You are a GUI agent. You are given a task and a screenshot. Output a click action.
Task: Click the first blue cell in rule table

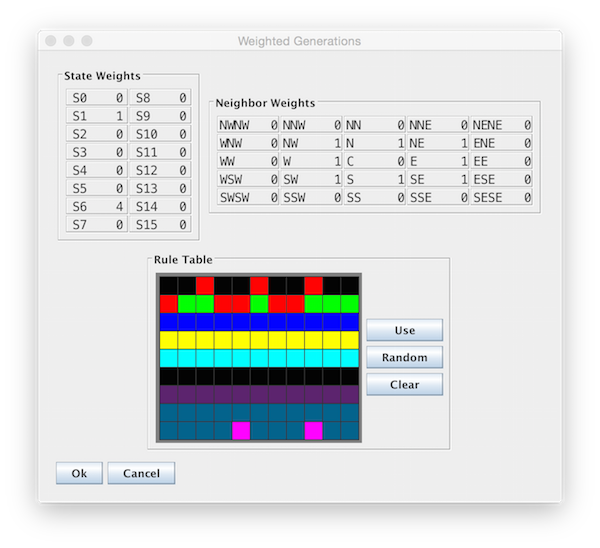[x=169, y=322]
